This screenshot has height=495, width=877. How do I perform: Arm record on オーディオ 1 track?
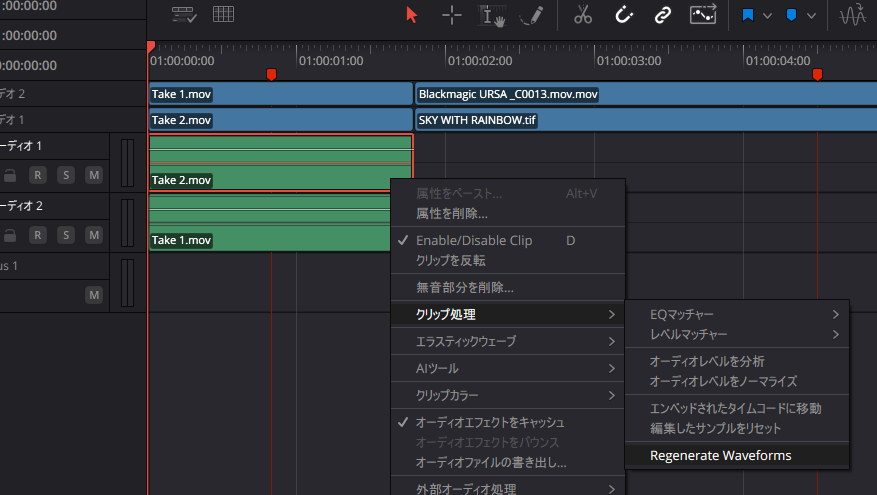point(38,175)
